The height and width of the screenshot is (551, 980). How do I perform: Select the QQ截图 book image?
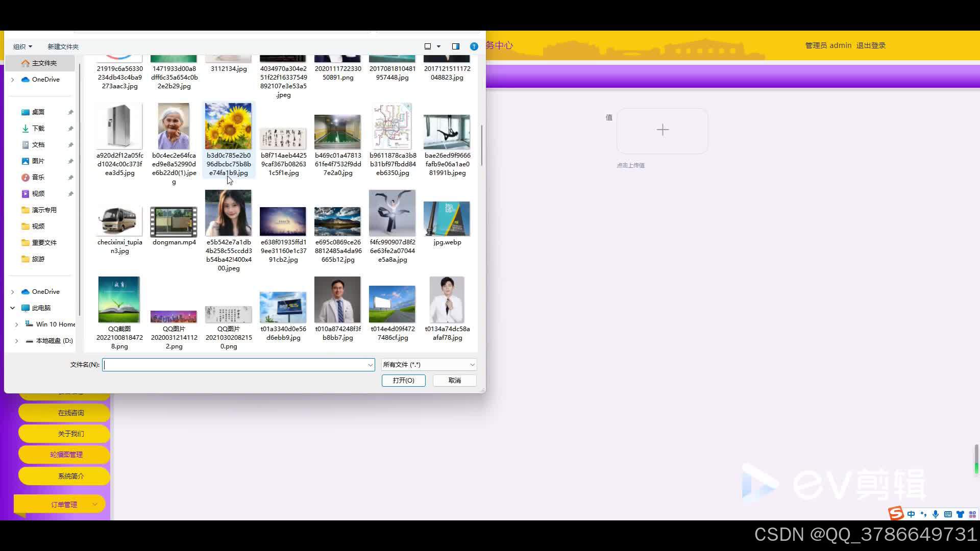coord(119,313)
